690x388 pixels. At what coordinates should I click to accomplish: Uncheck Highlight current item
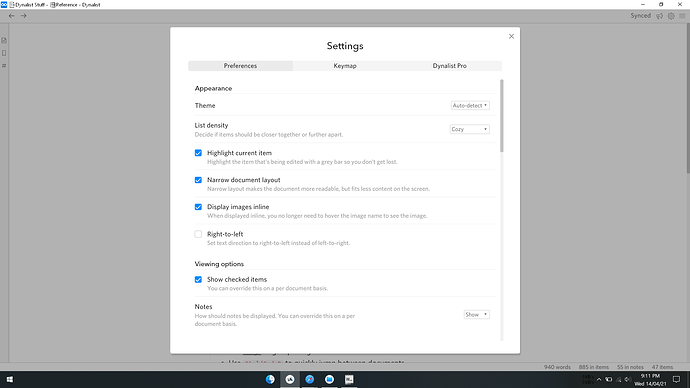(x=198, y=153)
